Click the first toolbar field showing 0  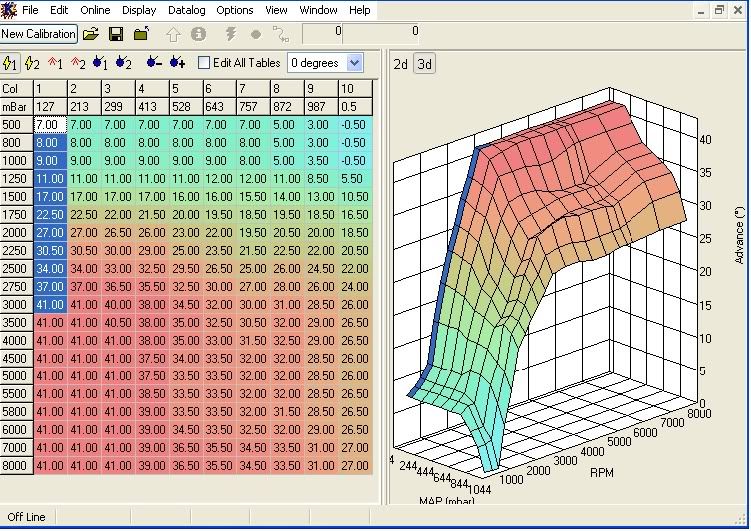coord(322,34)
